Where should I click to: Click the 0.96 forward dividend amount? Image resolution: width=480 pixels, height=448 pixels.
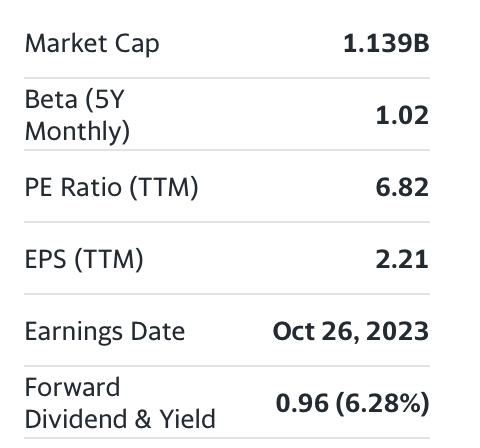tap(302, 403)
